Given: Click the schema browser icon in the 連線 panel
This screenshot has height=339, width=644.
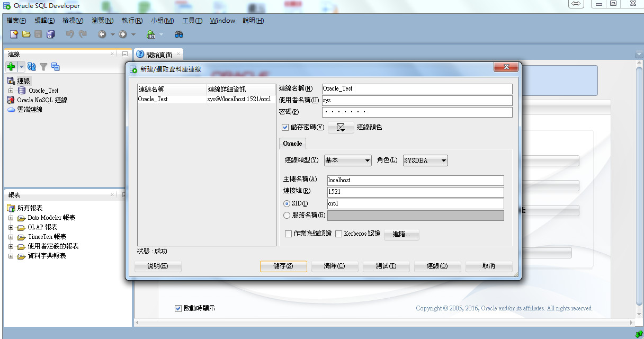Looking at the screenshot, I should pyautogui.click(x=56, y=67).
